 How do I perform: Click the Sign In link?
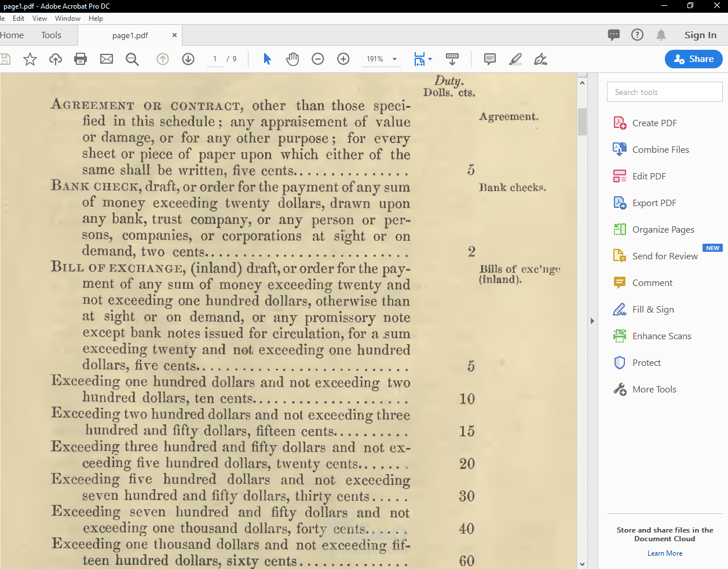click(700, 35)
